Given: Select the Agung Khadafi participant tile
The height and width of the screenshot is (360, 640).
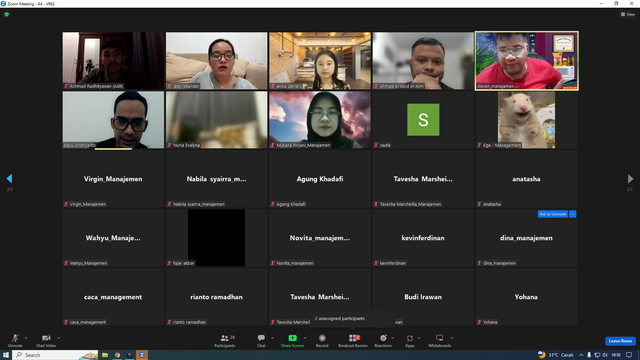Looking at the screenshot, I should (x=320, y=179).
